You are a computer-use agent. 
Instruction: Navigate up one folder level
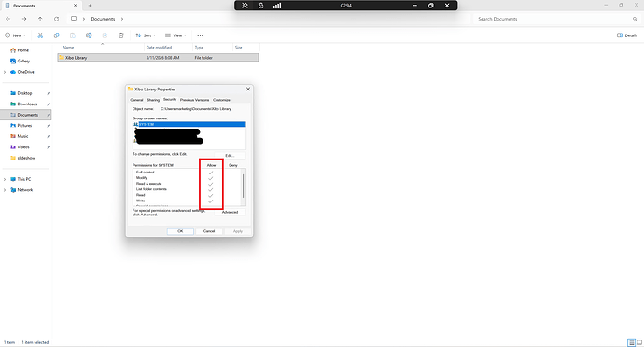pos(40,19)
